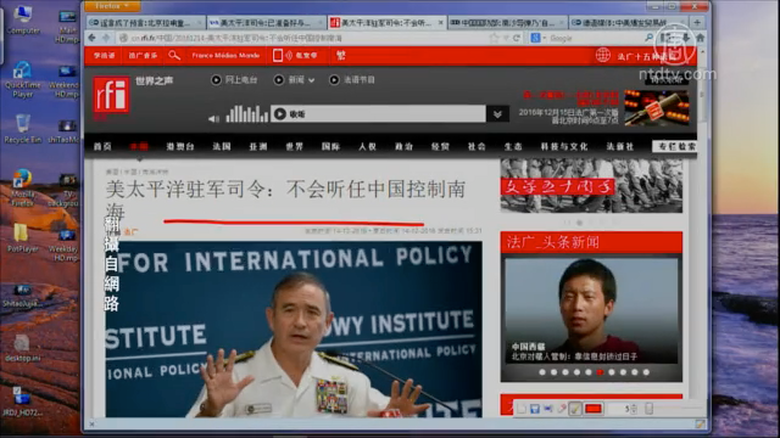Image resolution: width=780 pixels, height=438 pixels.
Task: Click the RFI site search magnifier icon
Action: [174, 55]
